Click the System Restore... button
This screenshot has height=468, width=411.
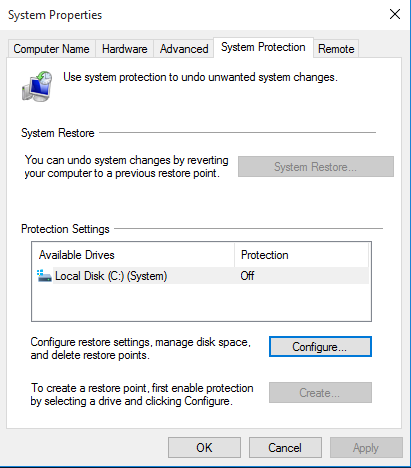[316, 166]
